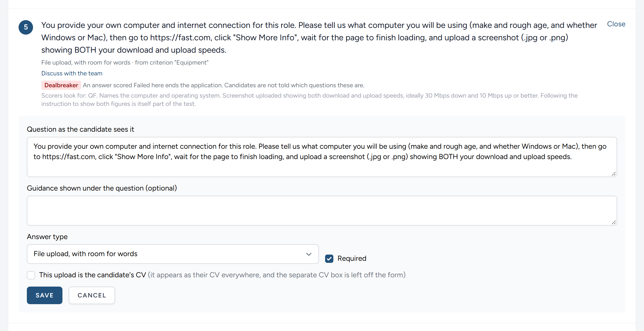Tick the candidate's CV upload checkbox
The width and height of the screenshot is (644, 331).
[31, 275]
